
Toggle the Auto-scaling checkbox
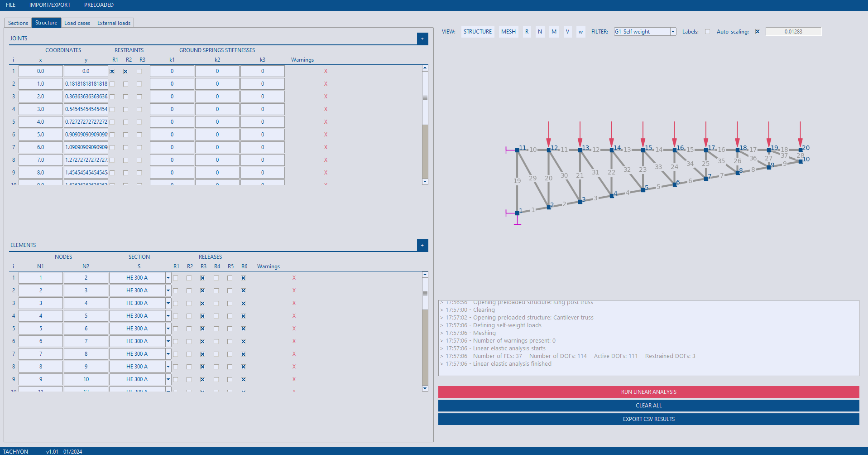758,32
